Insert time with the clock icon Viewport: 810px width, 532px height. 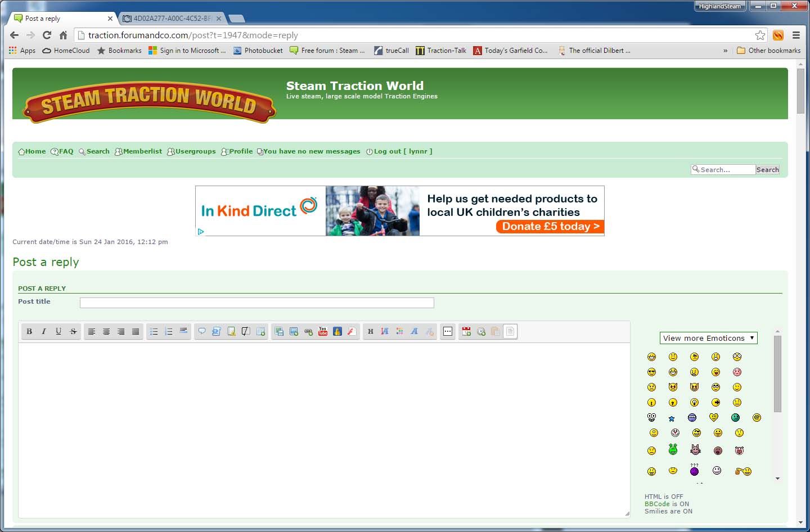tap(481, 331)
